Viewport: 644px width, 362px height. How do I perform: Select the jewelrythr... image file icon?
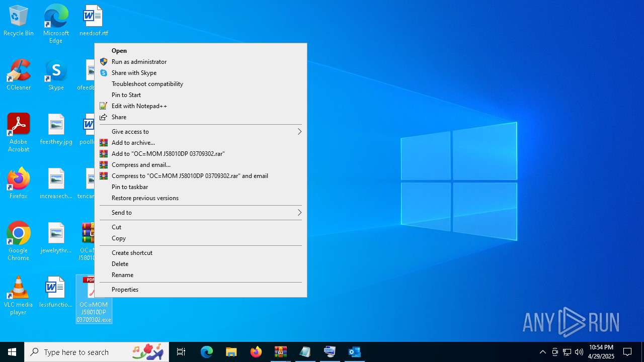tap(56, 238)
